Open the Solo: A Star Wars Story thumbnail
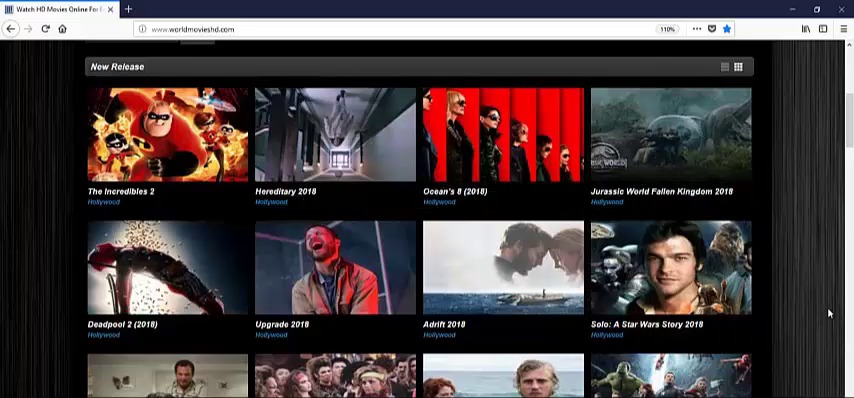The width and height of the screenshot is (854, 398). point(671,267)
